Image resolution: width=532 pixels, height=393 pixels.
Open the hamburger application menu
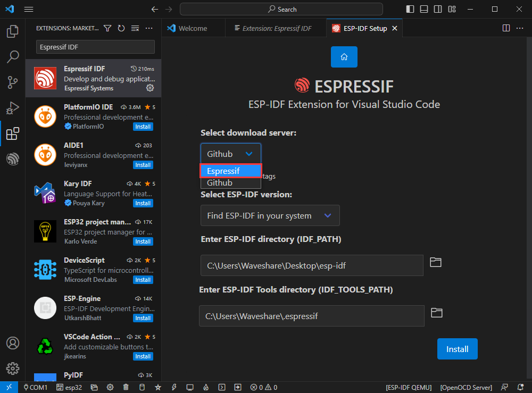(x=29, y=9)
